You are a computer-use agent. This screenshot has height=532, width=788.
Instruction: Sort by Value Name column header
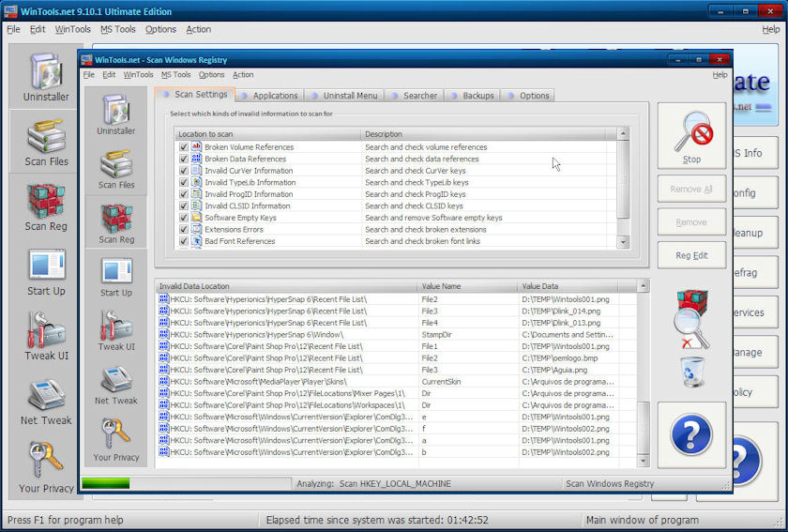pyautogui.click(x=467, y=286)
